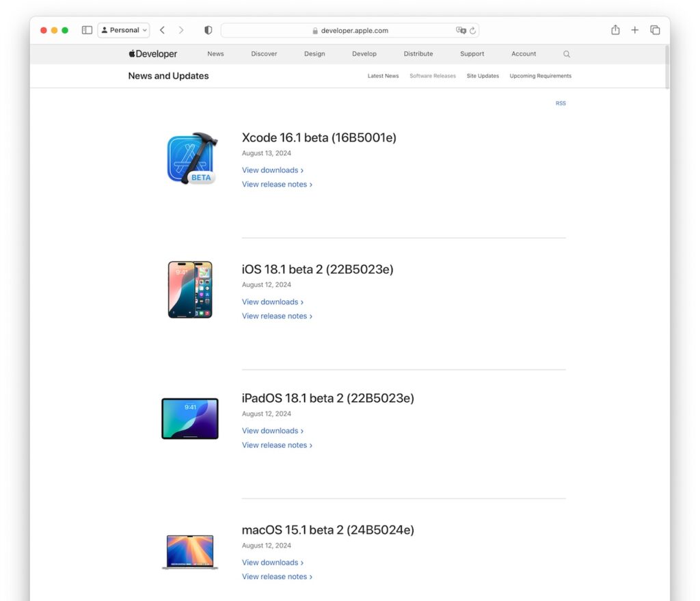Open the Personal profile dropdown
700x601 pixels.
tap(123, 29)
